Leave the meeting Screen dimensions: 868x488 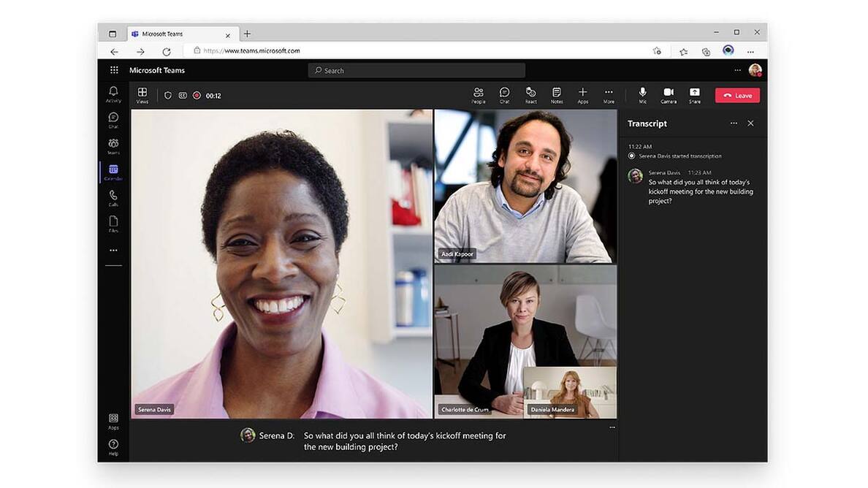point(737,96)
